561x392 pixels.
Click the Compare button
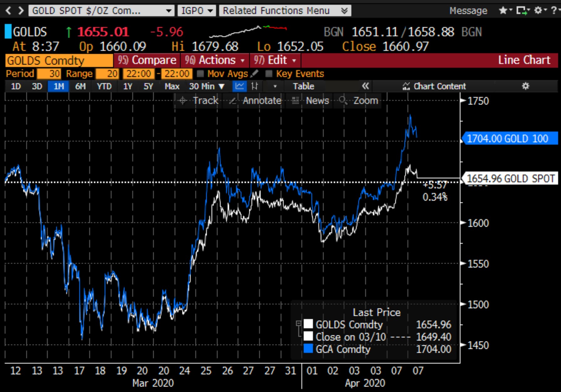[x=147, y=60]
